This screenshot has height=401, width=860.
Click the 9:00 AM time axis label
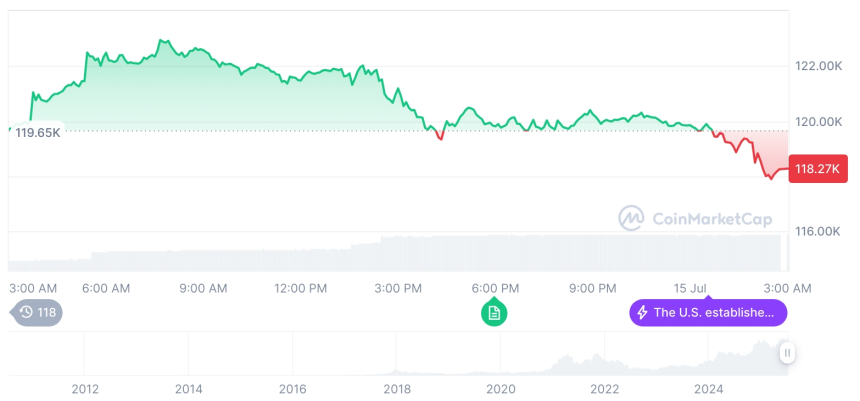(x=203, y=288)
